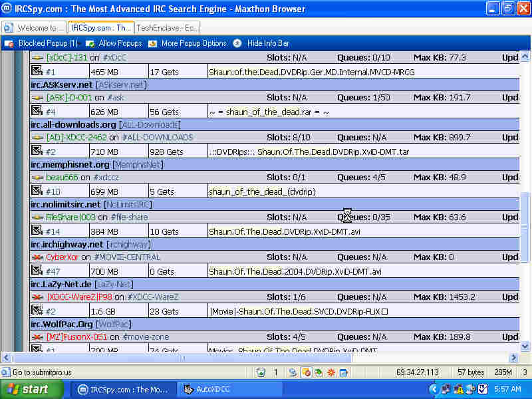Click Hide Info Bar
The image size is (532, 399).
pyautogui.click(x=261, y=43)
